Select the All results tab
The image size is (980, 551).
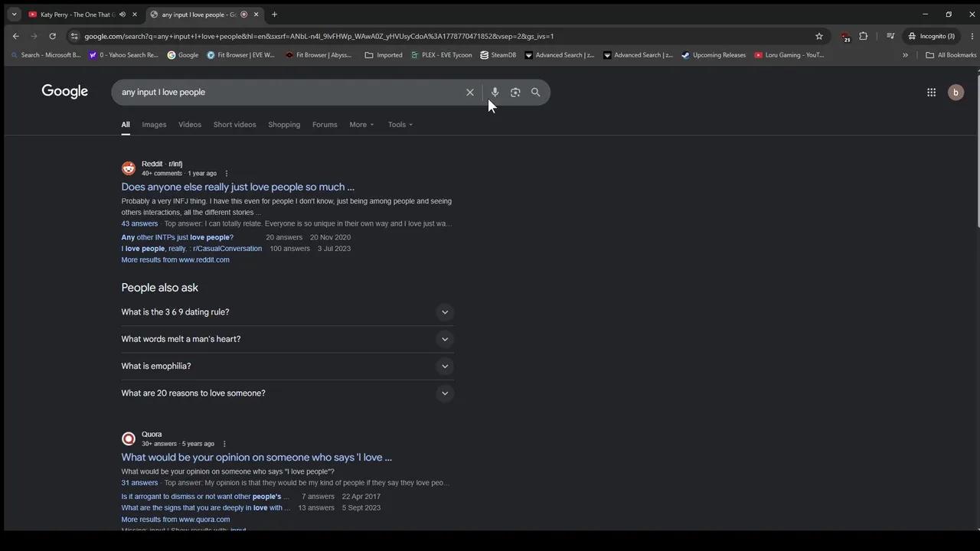pos(126,125)
